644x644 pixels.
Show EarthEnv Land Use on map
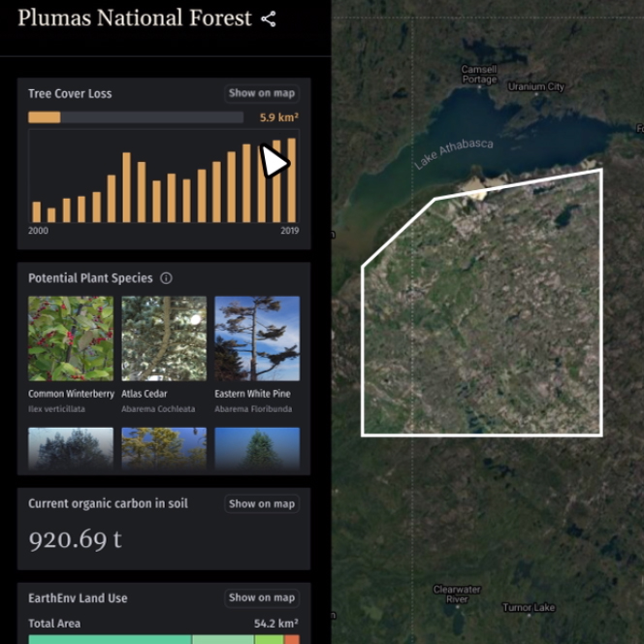click(262, 597)
